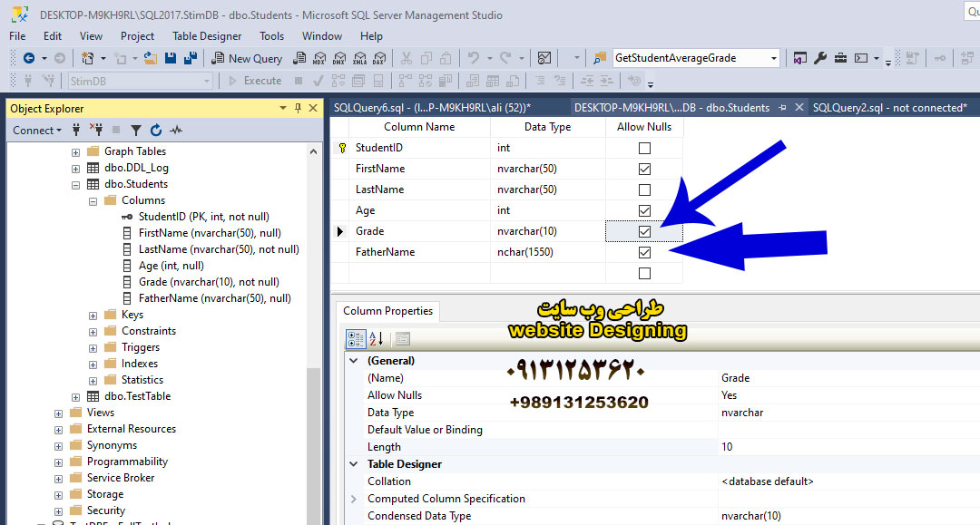The image size is (980, 525).
Task: Click the Analysis Services MDX Query icon
Action: pyautogui.click(x=318, y=58)
